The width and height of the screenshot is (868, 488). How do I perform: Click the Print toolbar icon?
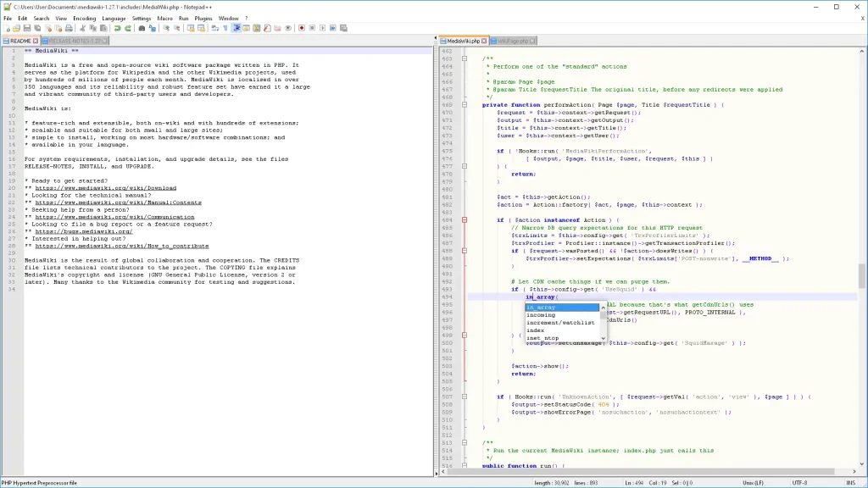(68, 28)
